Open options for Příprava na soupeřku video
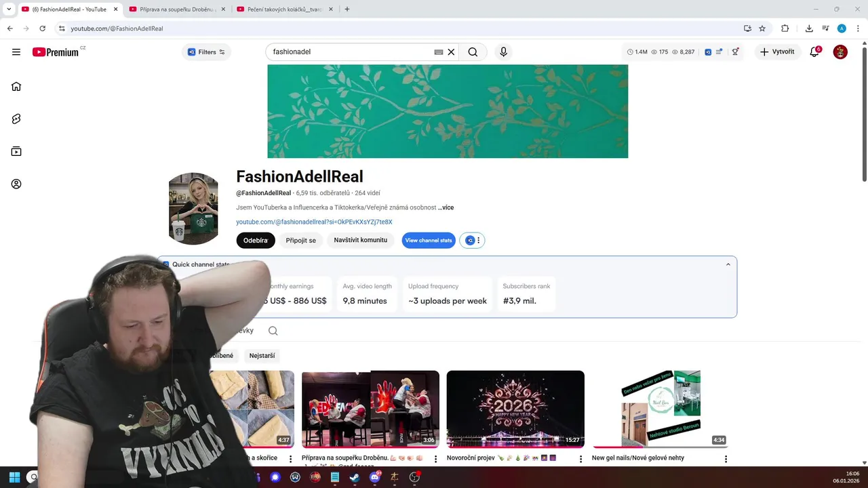 pyautogui.click(x=435, y=459)
